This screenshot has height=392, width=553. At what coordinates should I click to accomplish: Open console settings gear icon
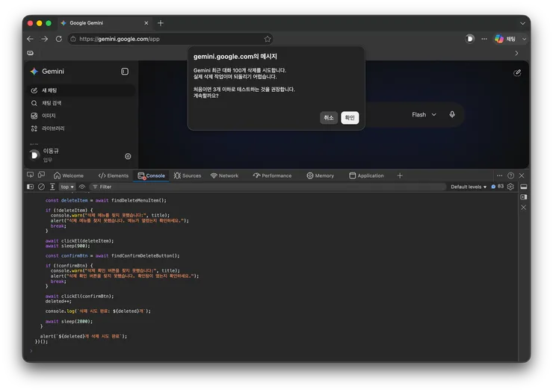tap(510, 187)
